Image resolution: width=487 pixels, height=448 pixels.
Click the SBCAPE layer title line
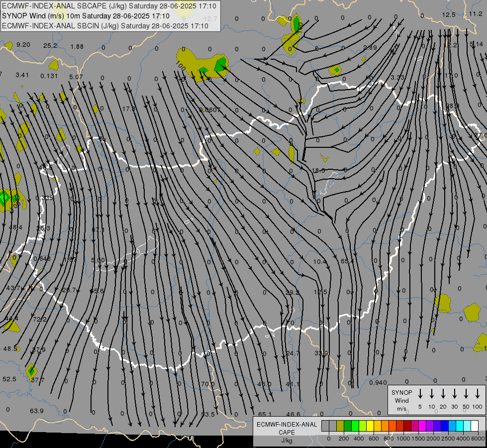point(109,6)
